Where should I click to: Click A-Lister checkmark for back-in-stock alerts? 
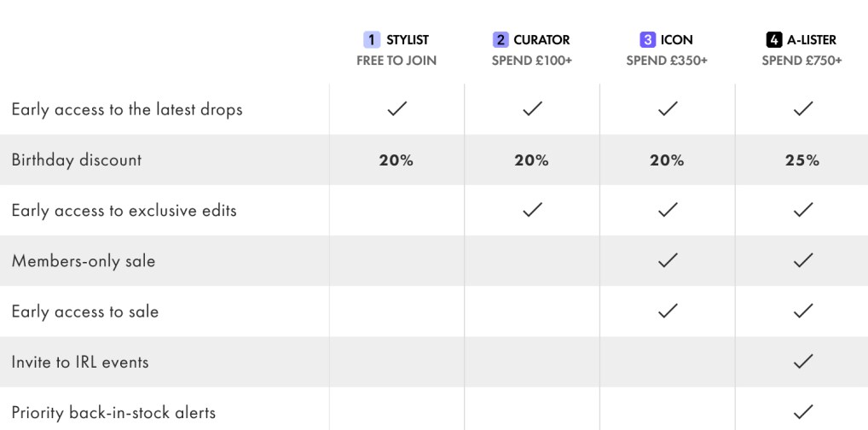(x=802, y=412)
